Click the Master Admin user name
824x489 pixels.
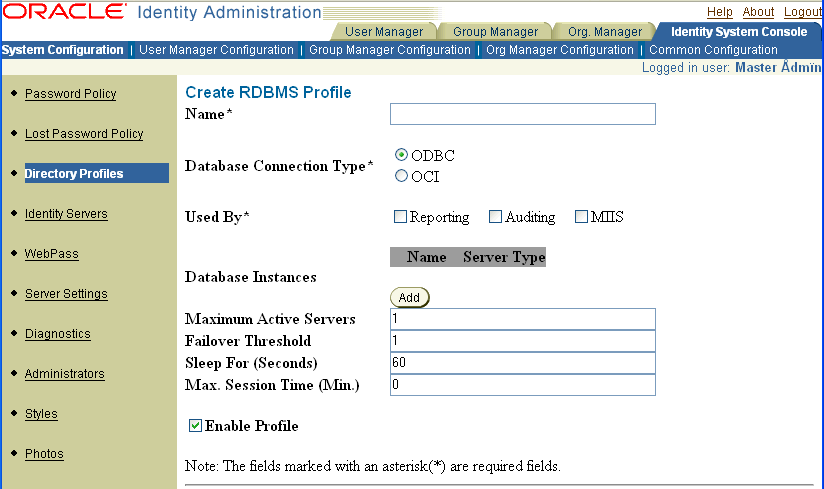point(778,67)
